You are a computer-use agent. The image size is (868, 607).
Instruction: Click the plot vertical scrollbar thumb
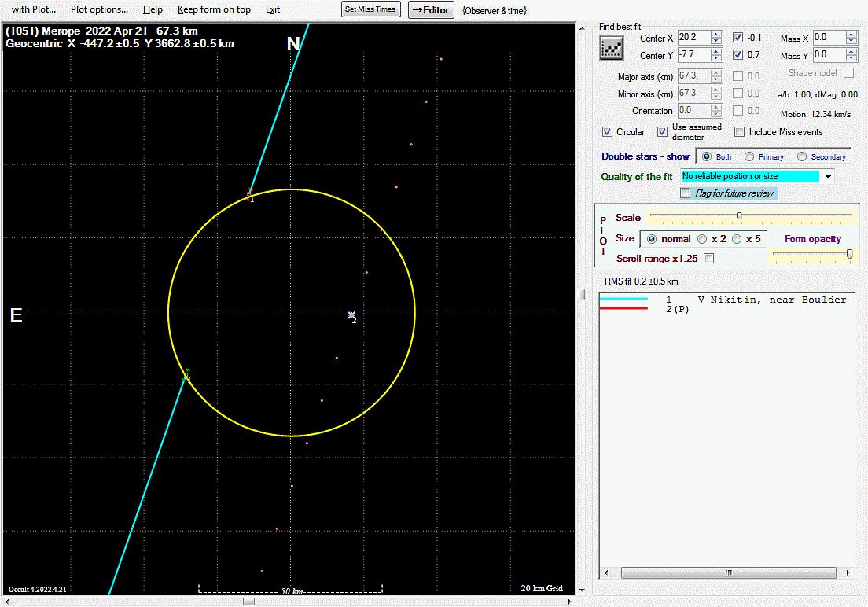581,295
